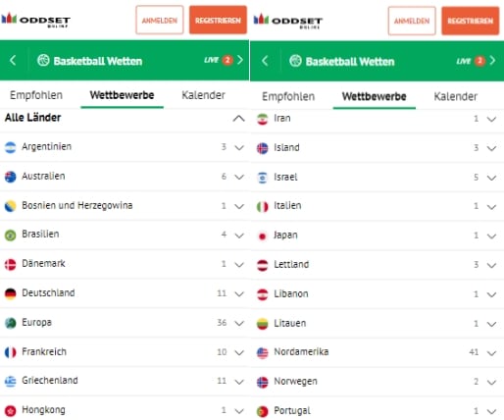
Task: Click the left Anmelden button
Action: tap(160, 20)
